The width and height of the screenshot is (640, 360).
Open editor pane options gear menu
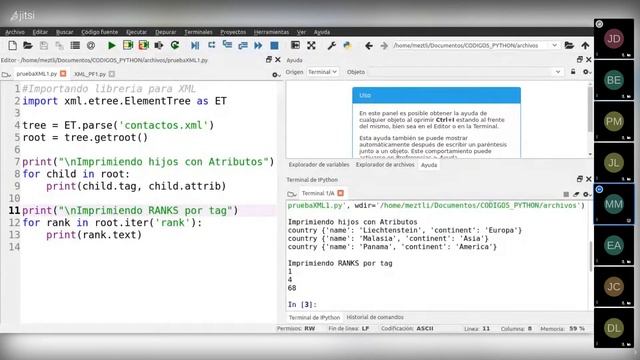point(276,75)
